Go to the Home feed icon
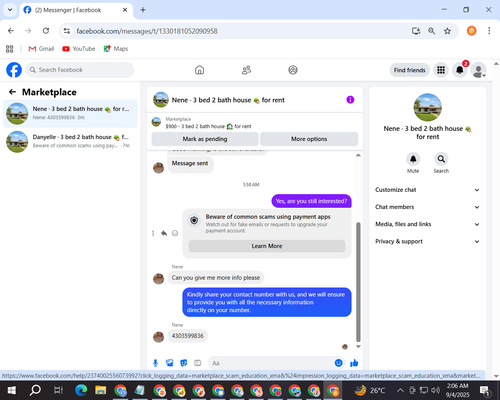Viewport: 500px width, 400px height. [199, 70]
